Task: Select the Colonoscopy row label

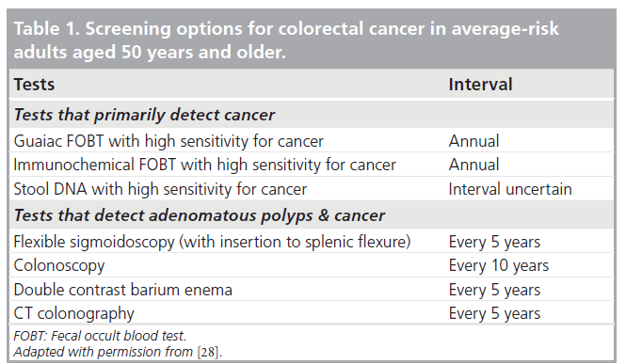Action: pos(59,265)
